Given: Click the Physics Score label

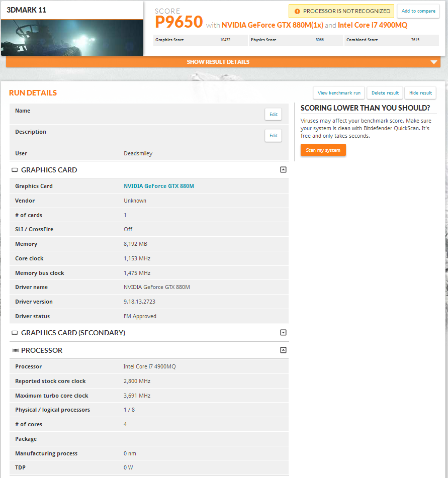Looking at the screenshot, I should pyautogui.click(x=263, y=40).
